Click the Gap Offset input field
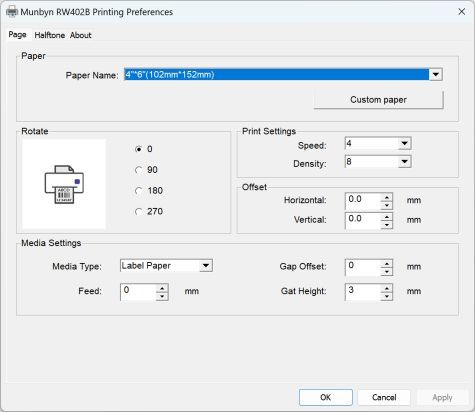 [363, 267]
